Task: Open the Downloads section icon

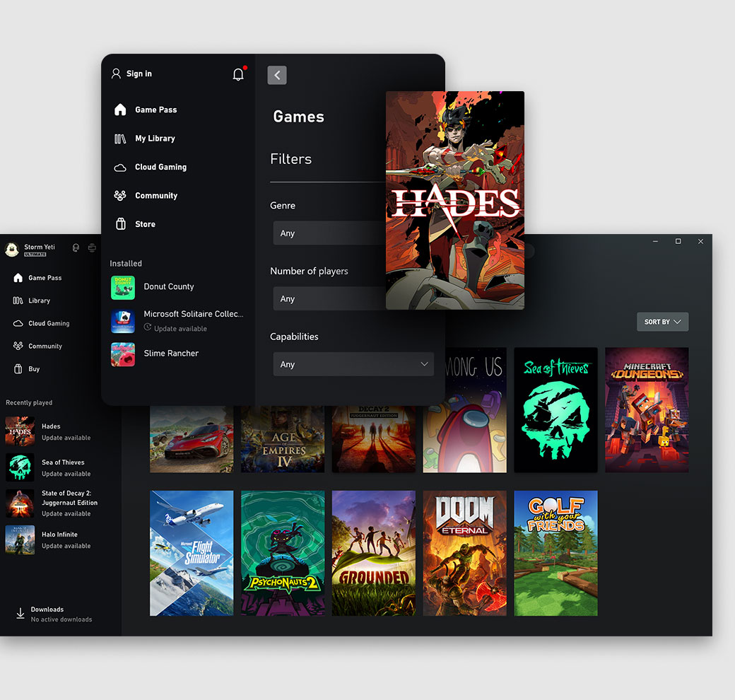Action: pyautogui.click(x=20, y=614)
